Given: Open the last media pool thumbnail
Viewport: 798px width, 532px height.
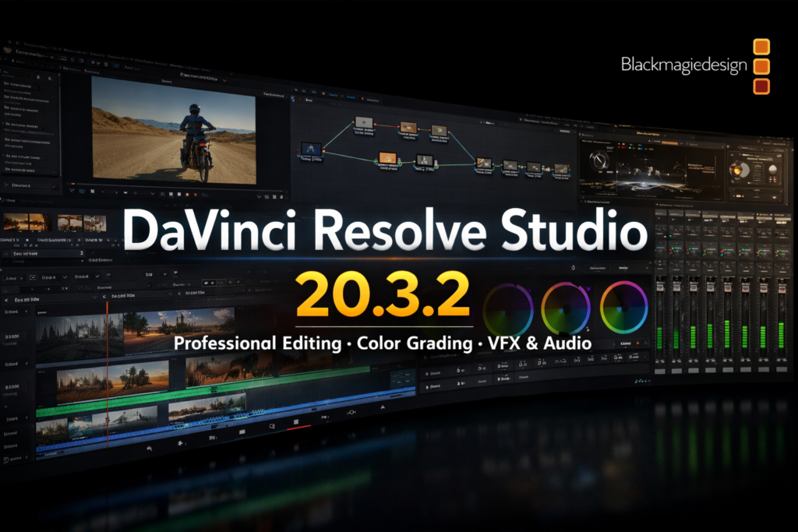Looking at the screenshot, I should point(94,223).
